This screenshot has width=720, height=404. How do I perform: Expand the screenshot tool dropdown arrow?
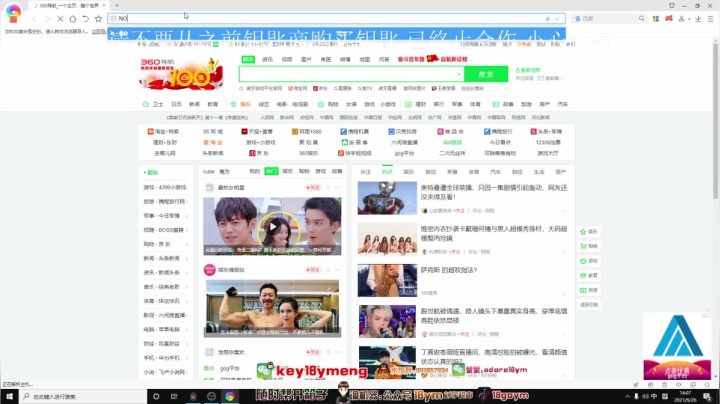coord(689,19)
